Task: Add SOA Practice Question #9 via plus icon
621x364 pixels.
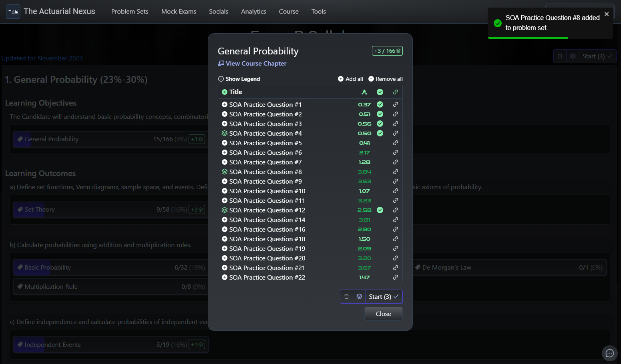Action: 225,181
